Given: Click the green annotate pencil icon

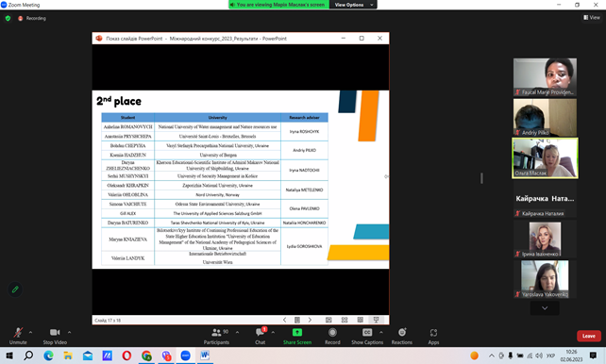Looking at the screenshot, I should pos(15,290).
